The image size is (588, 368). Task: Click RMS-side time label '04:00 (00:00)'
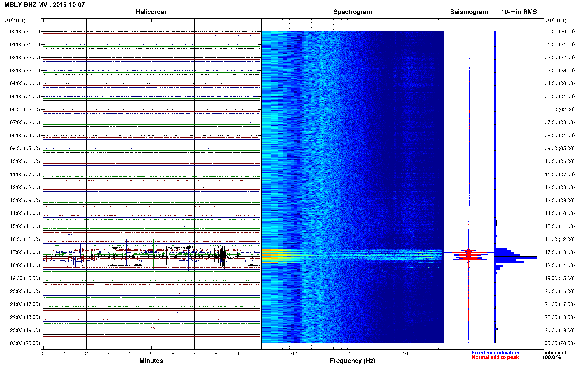(560, 83)
